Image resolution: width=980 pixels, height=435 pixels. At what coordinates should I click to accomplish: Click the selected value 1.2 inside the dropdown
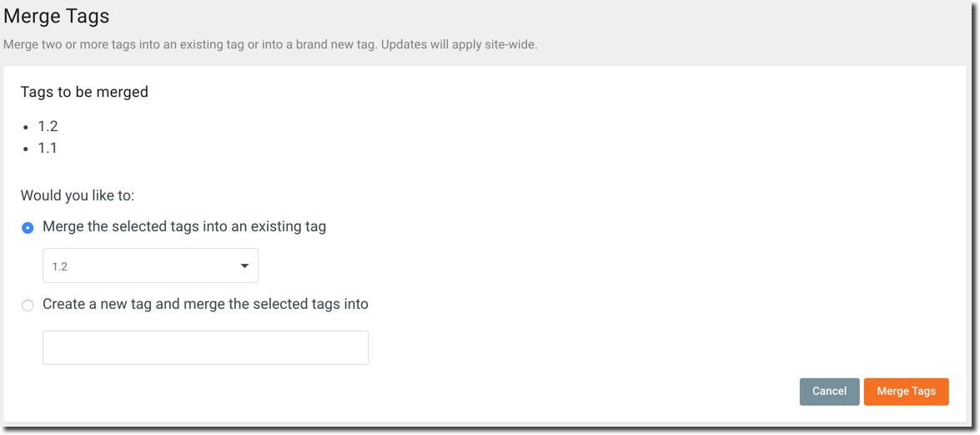[60, 267]
